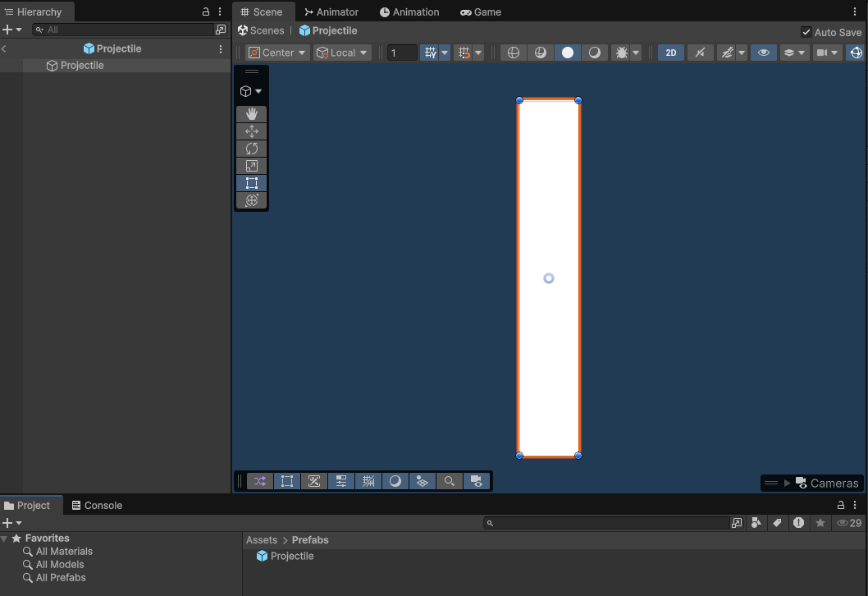Open grid snapping options dropdown arrow
Viewport: 868px width, 596px height.
pos(478,53)
